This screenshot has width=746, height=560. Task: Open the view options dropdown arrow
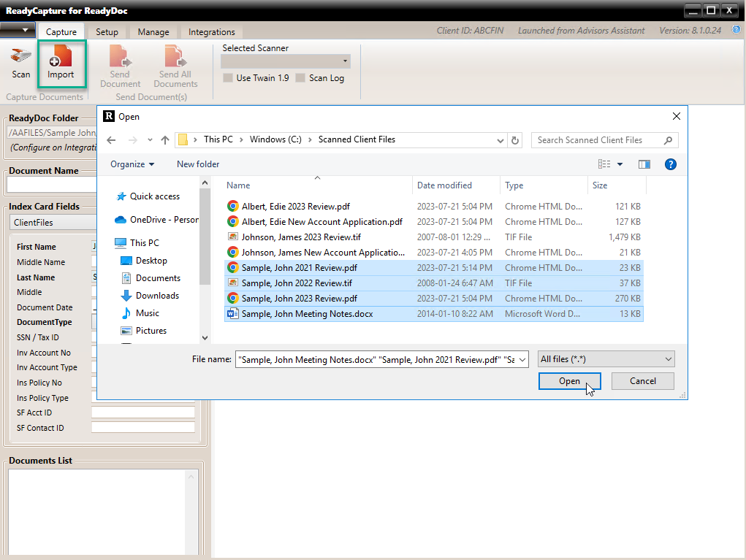coord(620,164)
